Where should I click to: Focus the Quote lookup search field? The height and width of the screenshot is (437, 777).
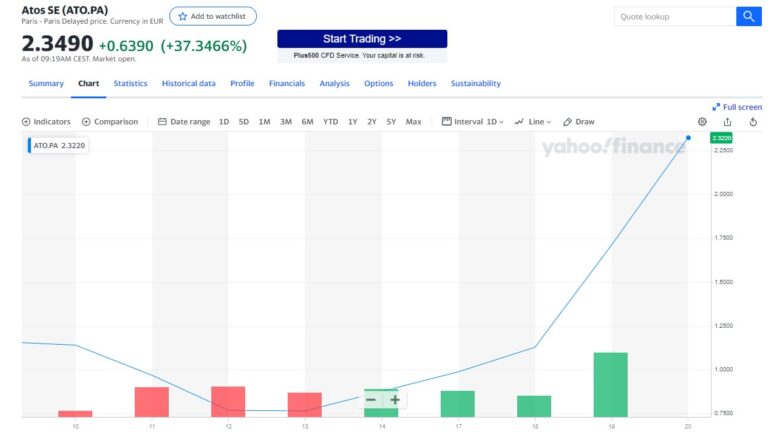(675, 16)
